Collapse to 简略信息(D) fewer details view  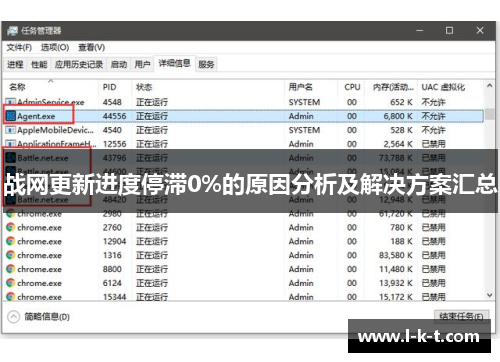[x=38, y=317]
